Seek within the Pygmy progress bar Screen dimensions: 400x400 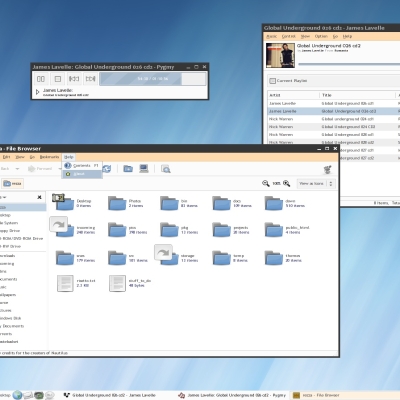(x=153, y=79)
